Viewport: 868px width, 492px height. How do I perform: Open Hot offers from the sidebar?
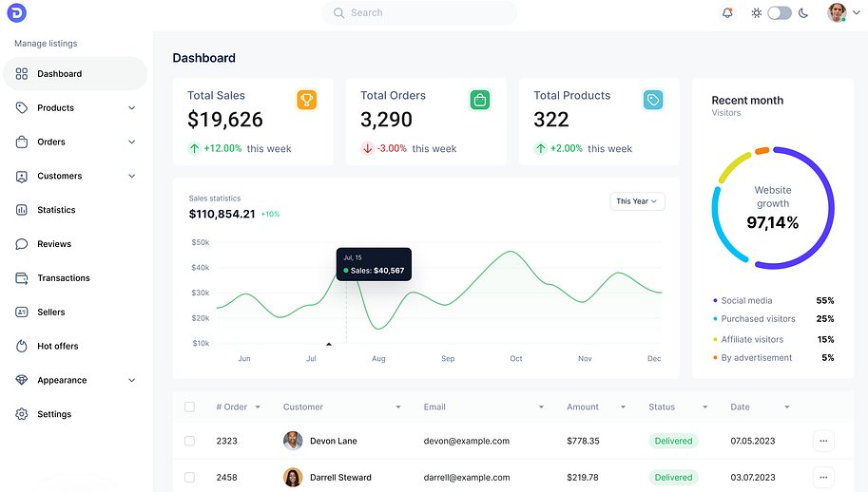(x=58, y=347)
